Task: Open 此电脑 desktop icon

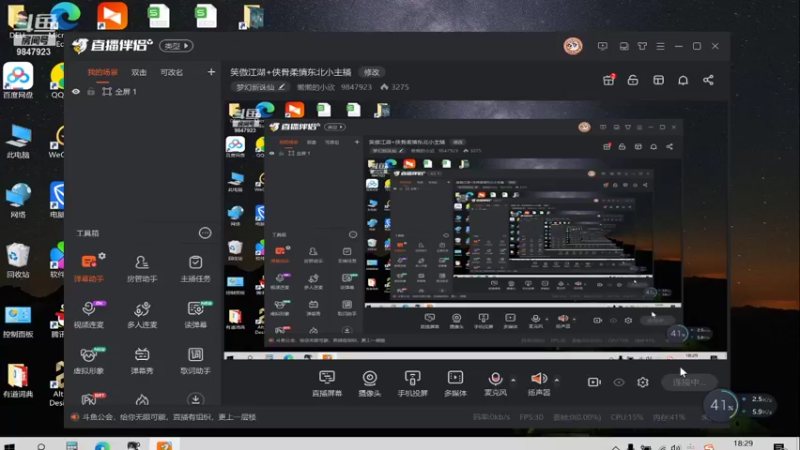Action: tap(18, 140)
